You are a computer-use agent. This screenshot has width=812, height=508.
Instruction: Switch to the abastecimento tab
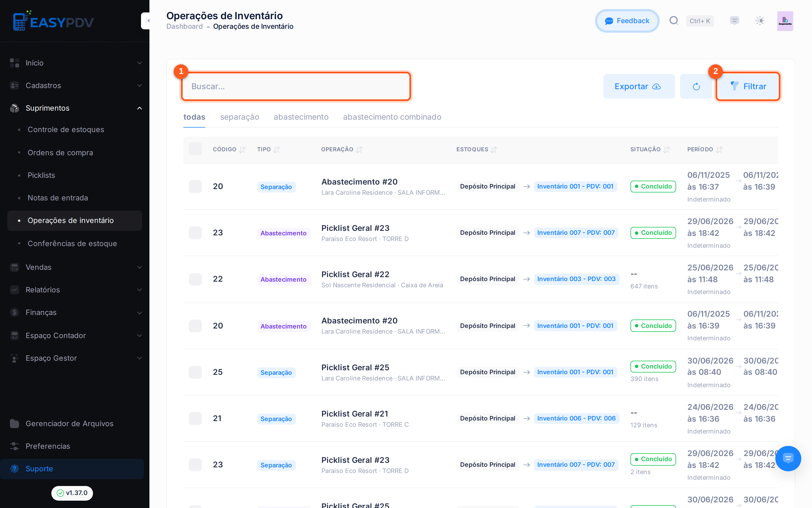tap(301, 117)
